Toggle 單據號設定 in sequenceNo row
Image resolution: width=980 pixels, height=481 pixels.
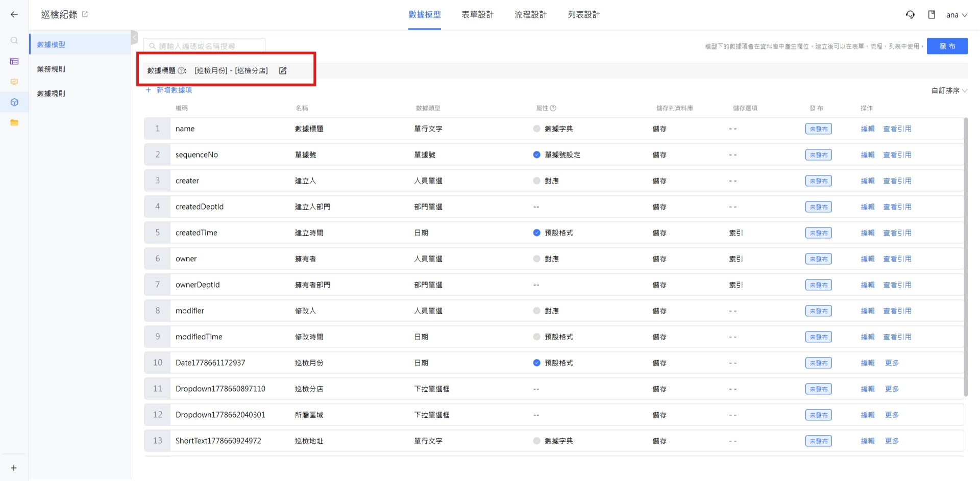536,155
